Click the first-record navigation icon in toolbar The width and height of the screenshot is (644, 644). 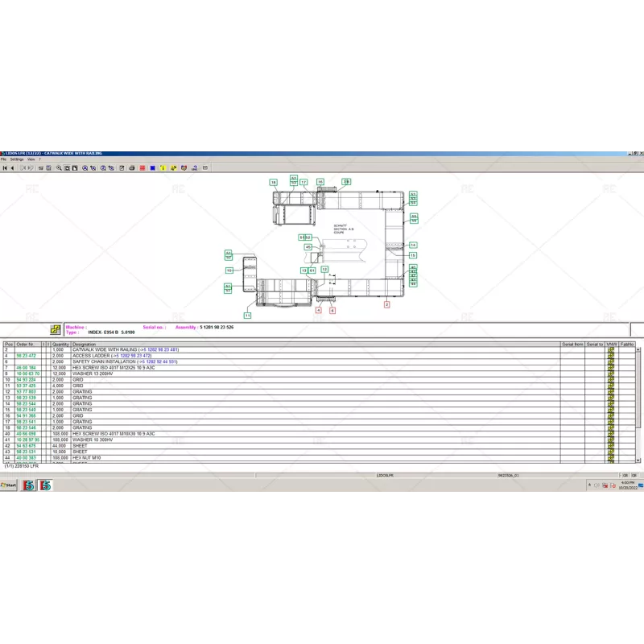click(5, 167)
